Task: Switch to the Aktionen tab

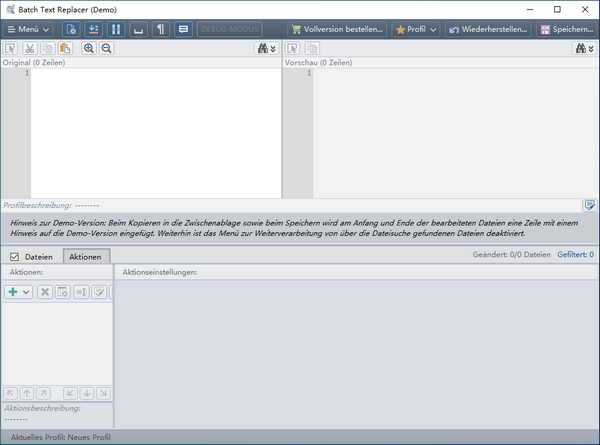Action: [x=86, y=257]
